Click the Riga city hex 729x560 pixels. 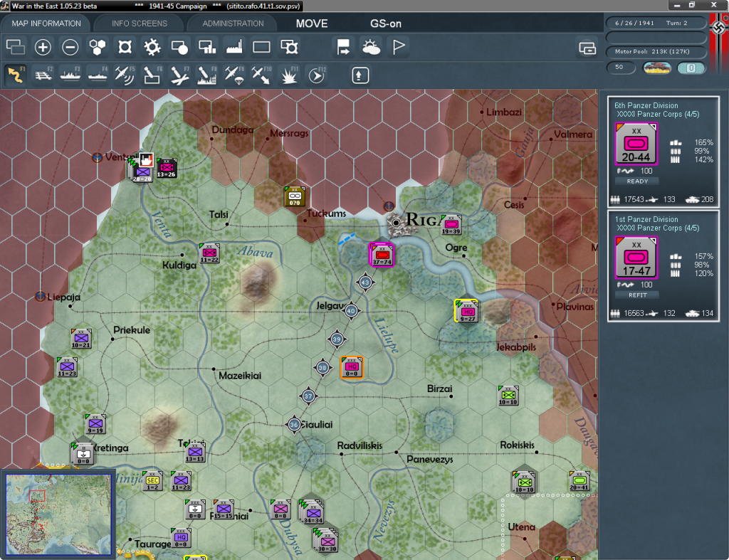click(397, 223)
